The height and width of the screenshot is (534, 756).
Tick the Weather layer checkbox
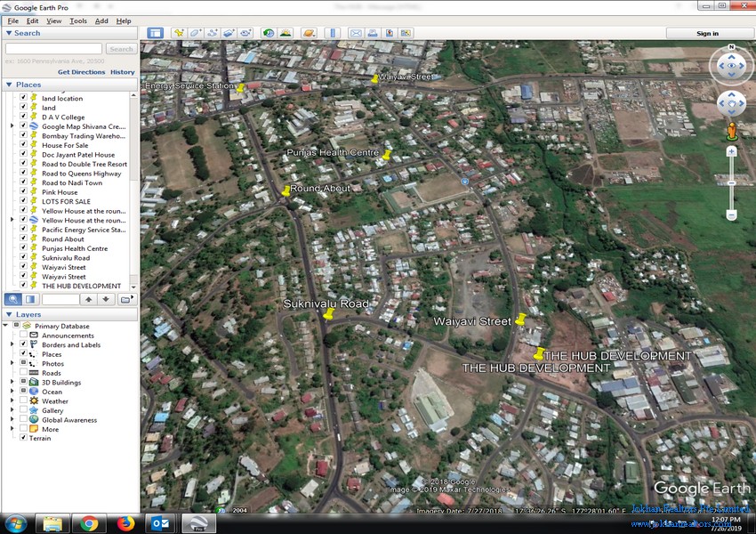point(23,401)
